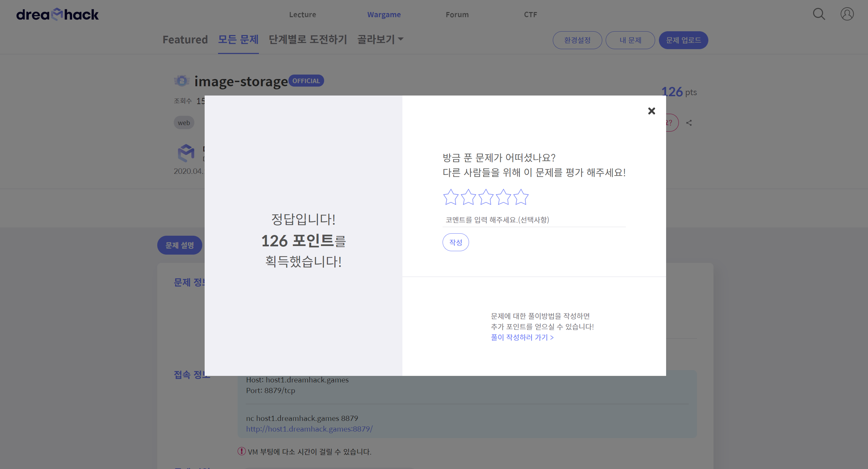Open the host1.dreamhack.games:8879 link

pos(309,429)
